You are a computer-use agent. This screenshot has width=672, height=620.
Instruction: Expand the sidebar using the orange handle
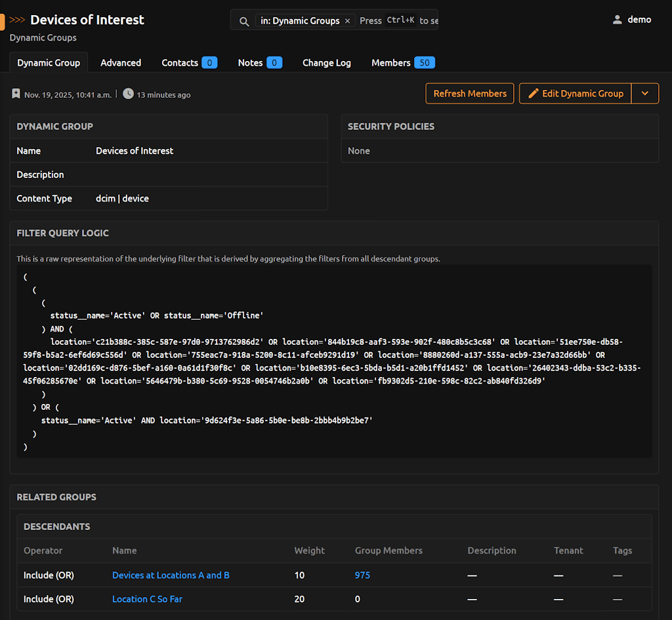coord(3,22)
